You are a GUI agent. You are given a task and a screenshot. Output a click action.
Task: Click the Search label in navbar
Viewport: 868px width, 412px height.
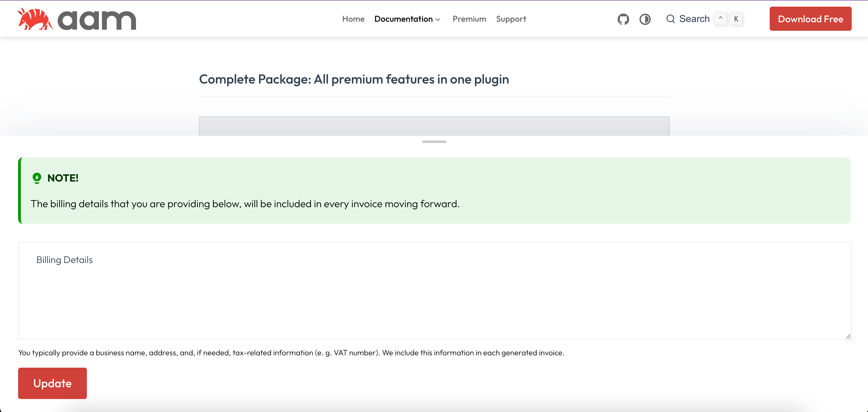(x=694, y=19)
